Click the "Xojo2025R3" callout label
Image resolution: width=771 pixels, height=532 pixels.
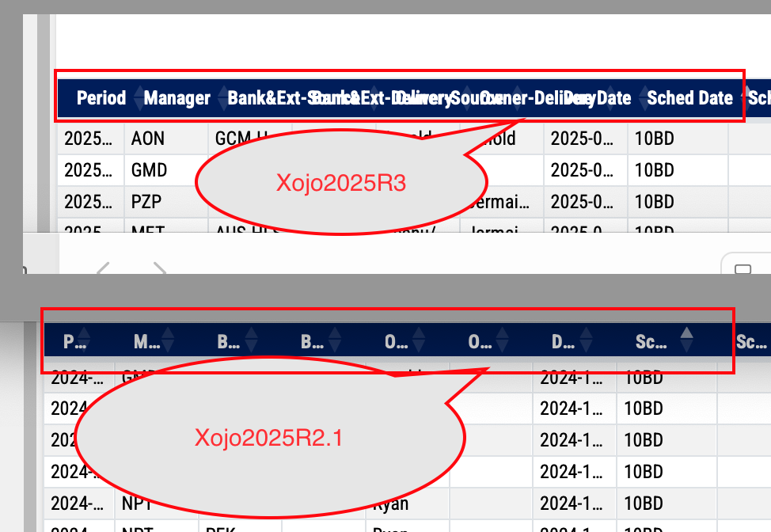point(340,184)
